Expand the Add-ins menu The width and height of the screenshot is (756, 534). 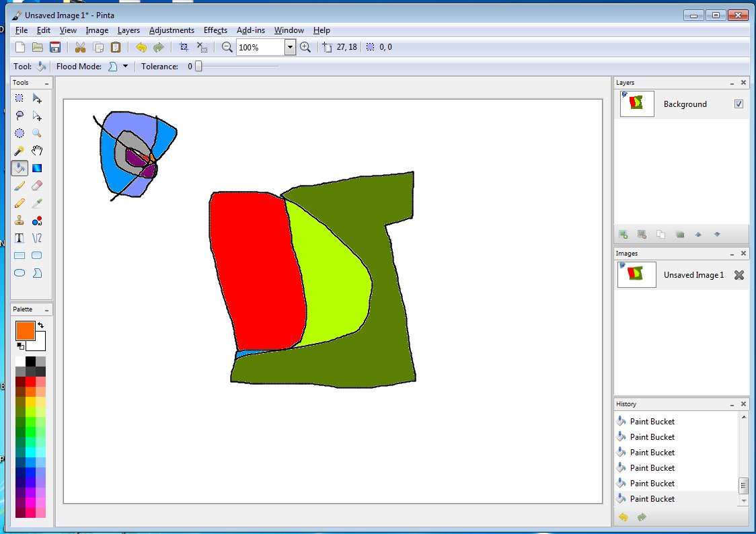pos(251,30)
